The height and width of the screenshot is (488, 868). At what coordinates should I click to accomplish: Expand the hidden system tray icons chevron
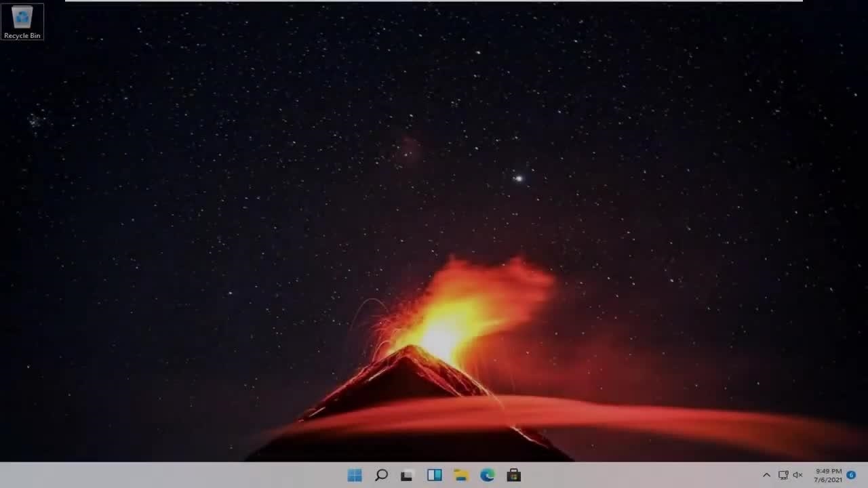(766, 475)
